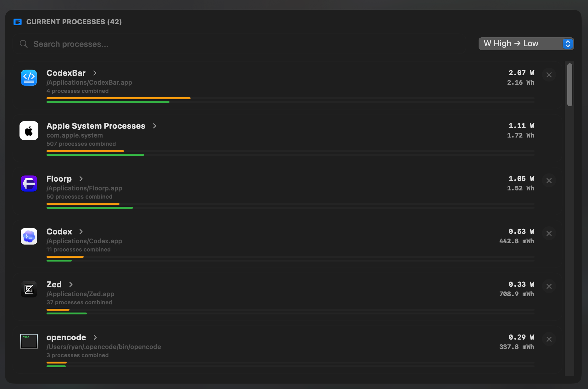Expand the Floorp process group chevron
The width and height of the screenshot is (588, 389).
click(x=81, y=179)
